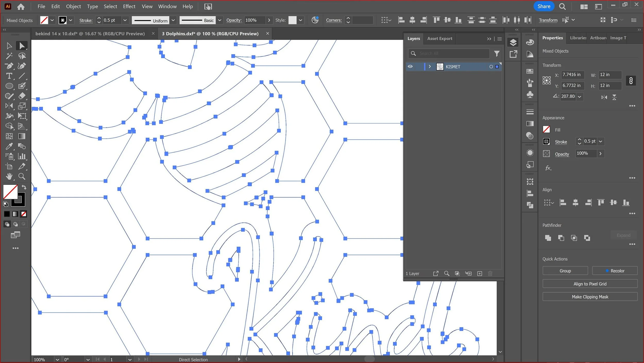Select the Selection tool (black arrow)

(x=9, y=46)
